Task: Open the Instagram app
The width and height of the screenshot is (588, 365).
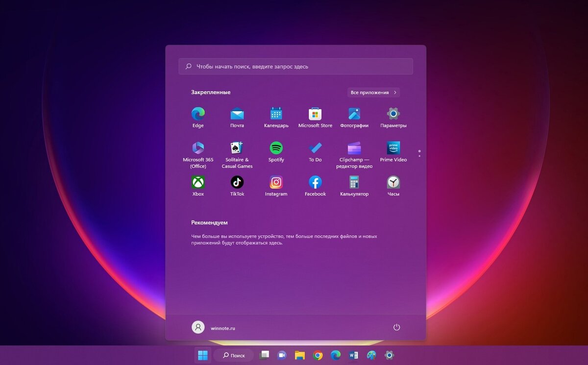Action: coord(276,186)
